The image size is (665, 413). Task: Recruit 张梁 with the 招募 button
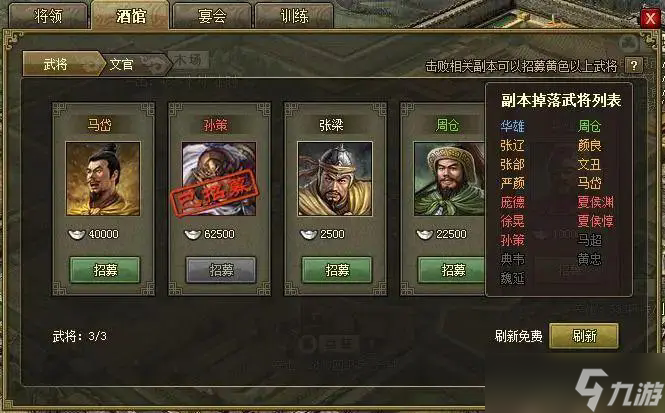pyautogui.click(x=337, y=270)
